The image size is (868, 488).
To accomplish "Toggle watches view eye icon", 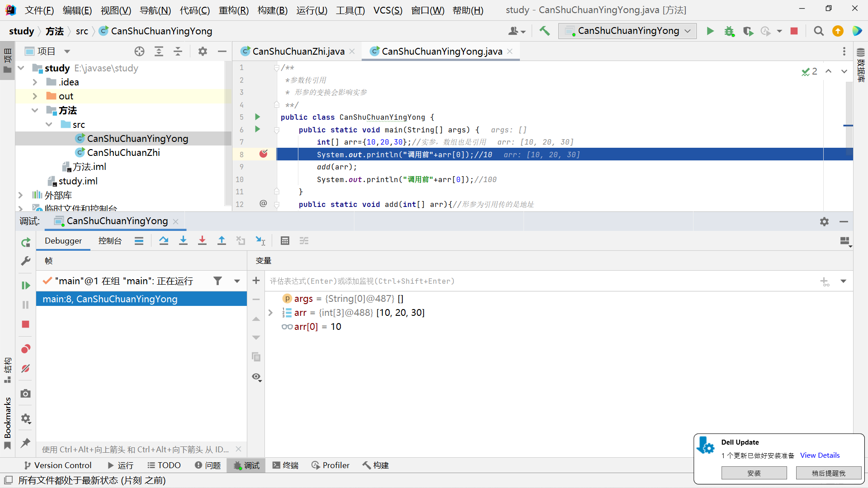I will point(256,377).
